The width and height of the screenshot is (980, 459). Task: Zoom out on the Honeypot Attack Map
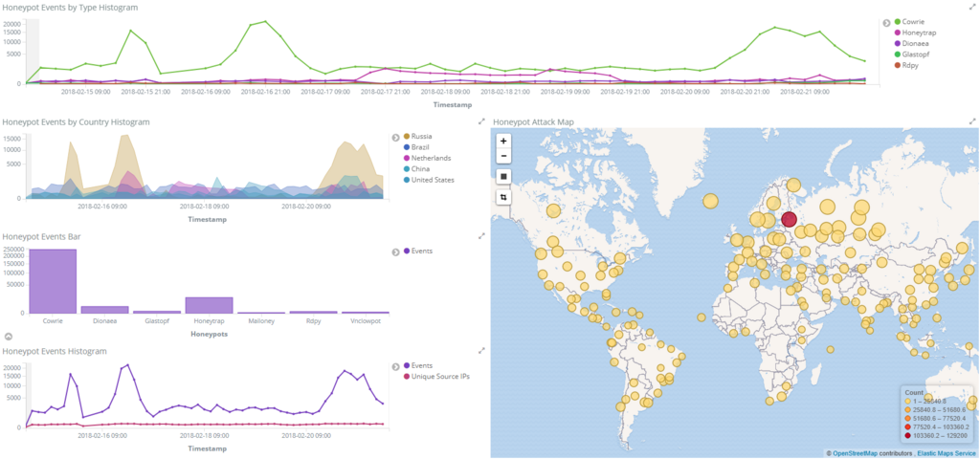[503, 156]
